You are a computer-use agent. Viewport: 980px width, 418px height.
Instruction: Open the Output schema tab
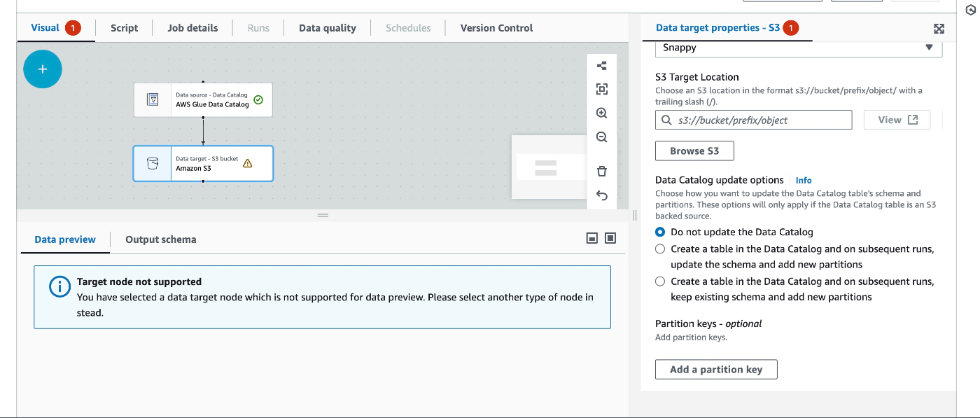pyautogui.click(x=160, y=239)
